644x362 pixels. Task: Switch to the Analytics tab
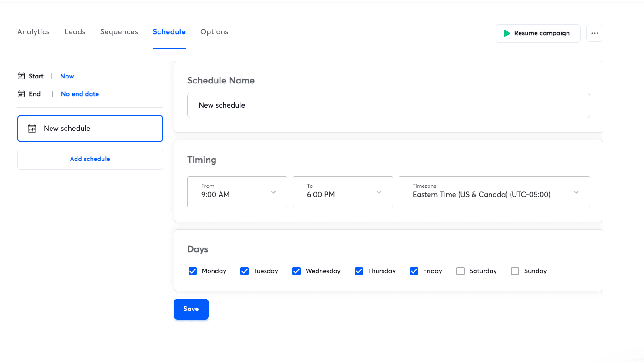click(34, 32)
